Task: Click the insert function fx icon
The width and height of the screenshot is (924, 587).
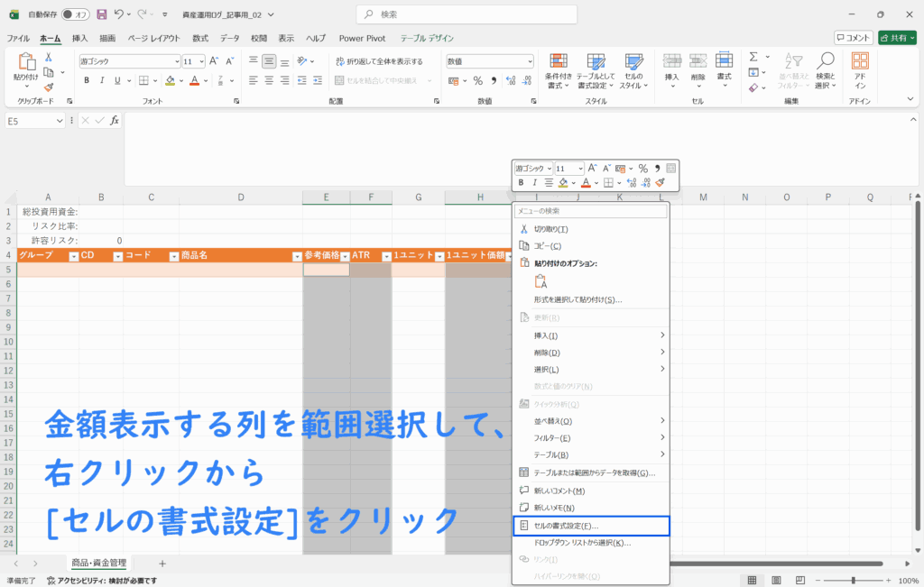Action: [x=114, y=121]
